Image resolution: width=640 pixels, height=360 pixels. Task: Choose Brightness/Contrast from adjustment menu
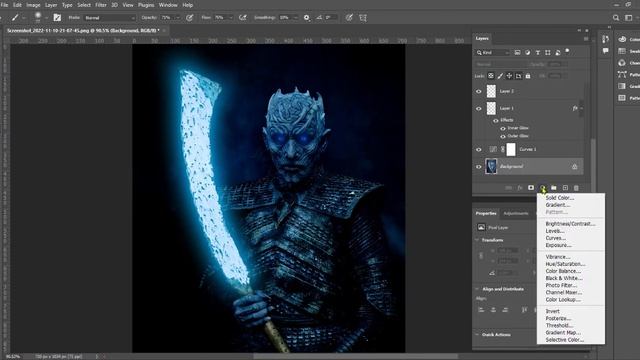click(x=570, y=224)
